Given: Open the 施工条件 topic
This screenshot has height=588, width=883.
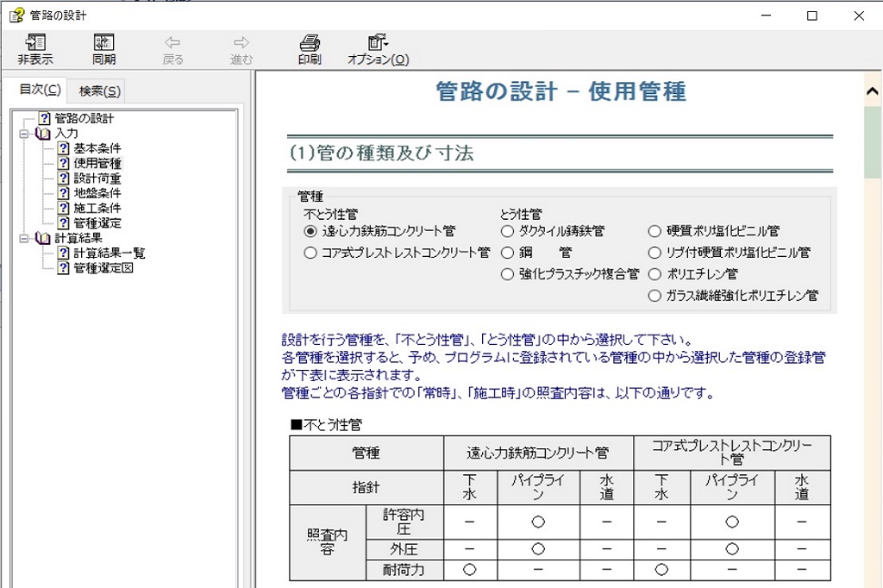Looking at the screenshot, I should 97,208.
